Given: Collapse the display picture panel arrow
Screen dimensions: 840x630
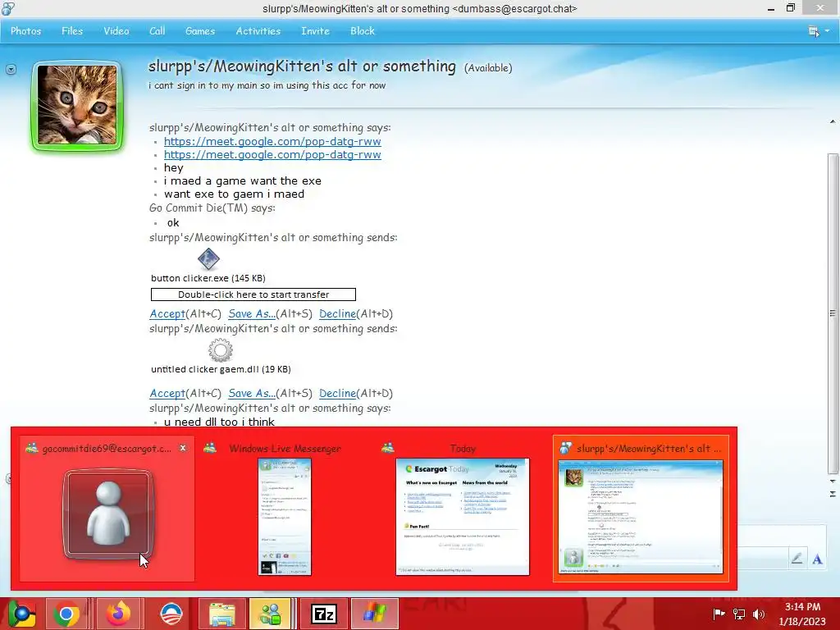Looking at the screenshot, I should (11, 69).
